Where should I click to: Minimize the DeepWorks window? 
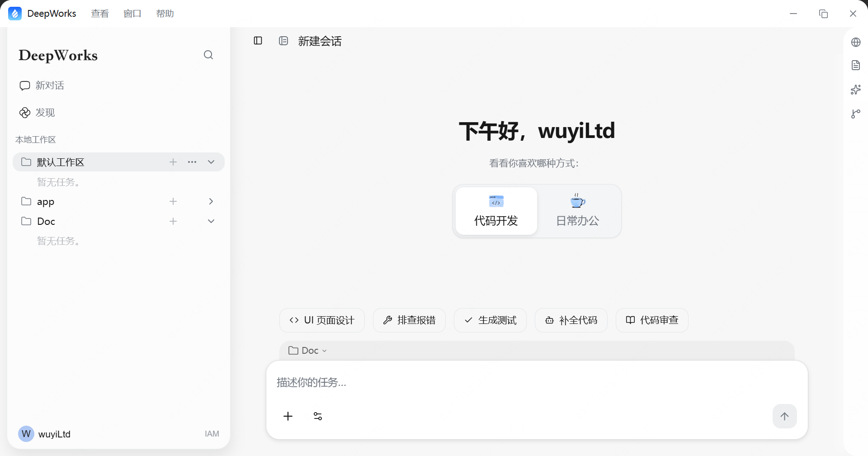click(x=793, y=14)
